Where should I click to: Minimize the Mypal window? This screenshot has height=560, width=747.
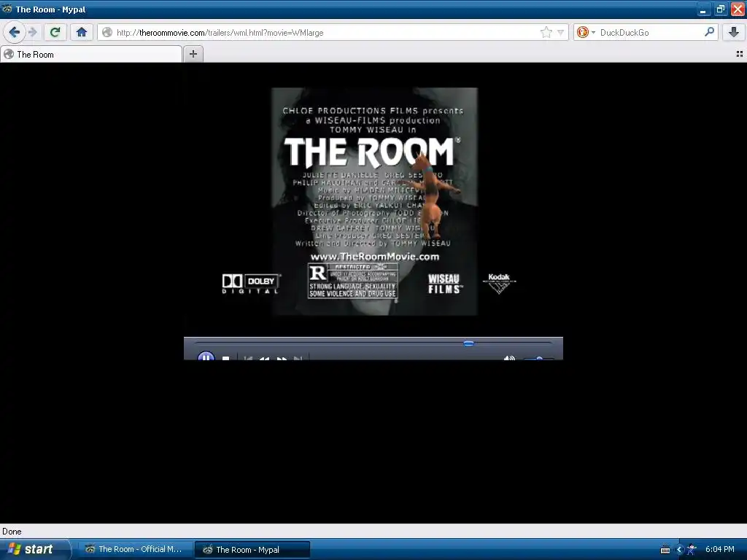(703, 9)
